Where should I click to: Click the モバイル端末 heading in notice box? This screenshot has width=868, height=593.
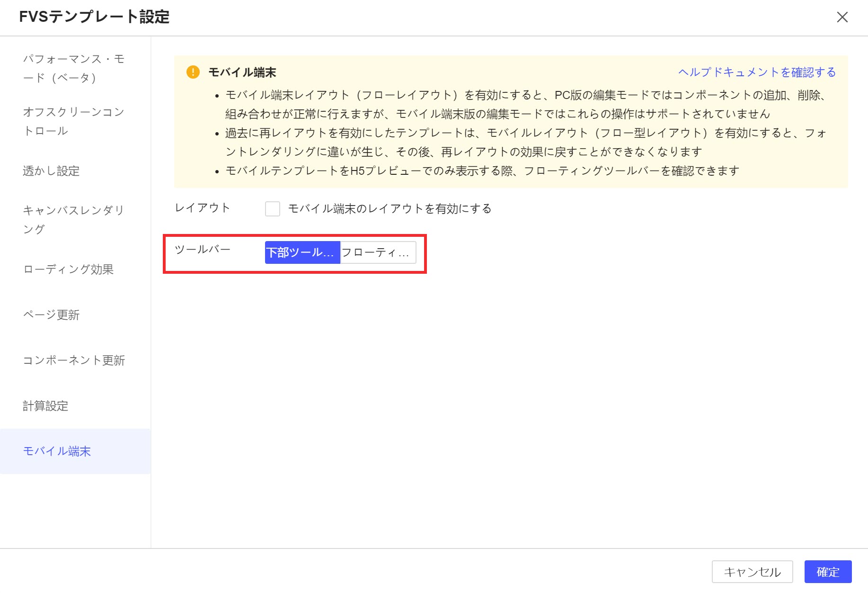[242, 72]
